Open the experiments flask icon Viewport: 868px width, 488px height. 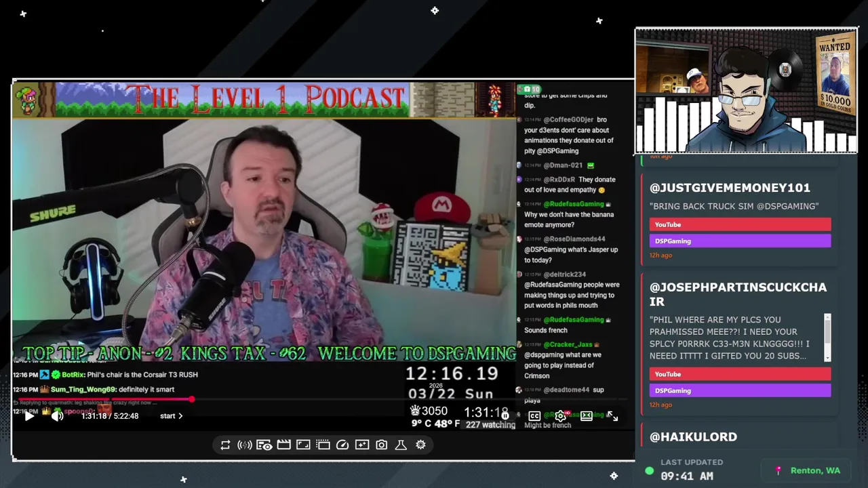[x=401, y=445]
